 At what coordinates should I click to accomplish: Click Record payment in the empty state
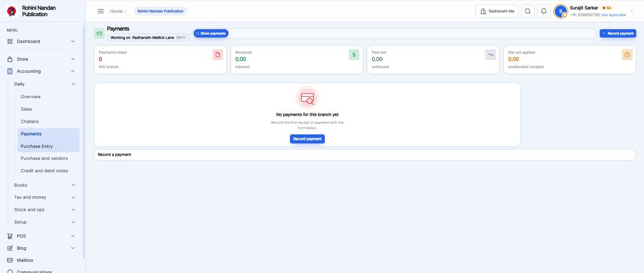pyautogui.click(x=307, y=139)
